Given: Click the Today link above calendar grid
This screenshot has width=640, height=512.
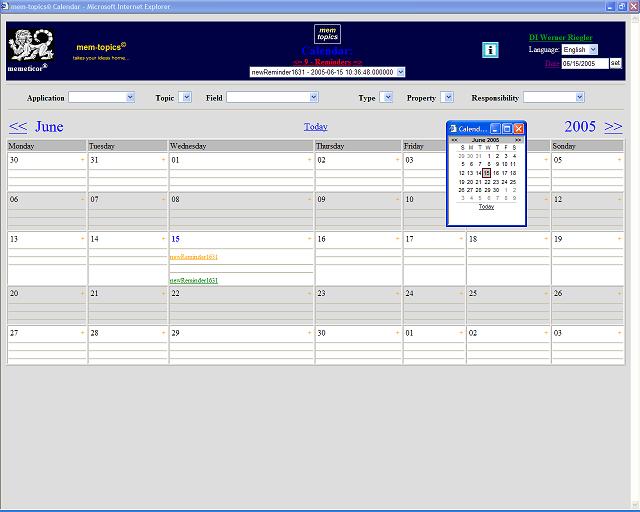Looking at the screenshot, I should pyautogui.click(x=315, y=127).
